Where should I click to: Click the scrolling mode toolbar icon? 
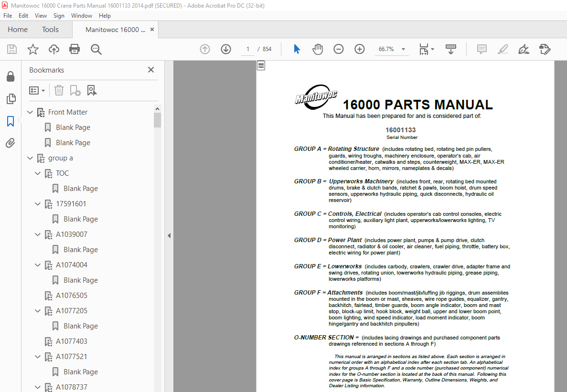point(451,49)
